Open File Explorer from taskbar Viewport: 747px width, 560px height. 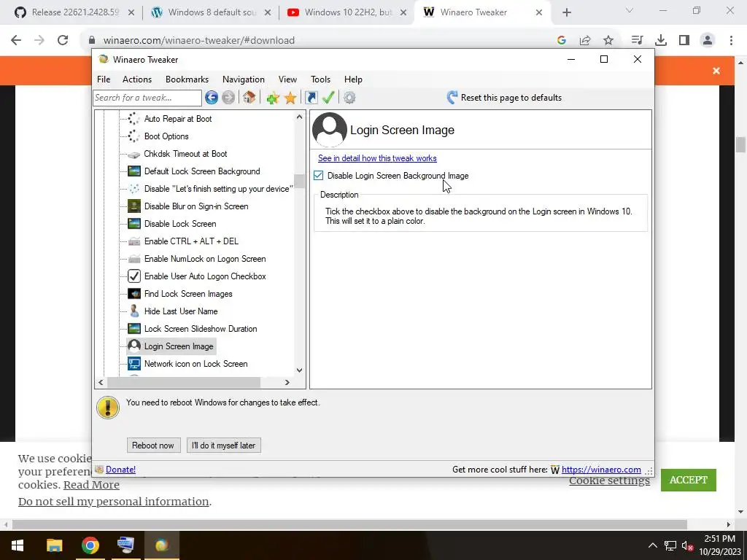click(54, 545)
